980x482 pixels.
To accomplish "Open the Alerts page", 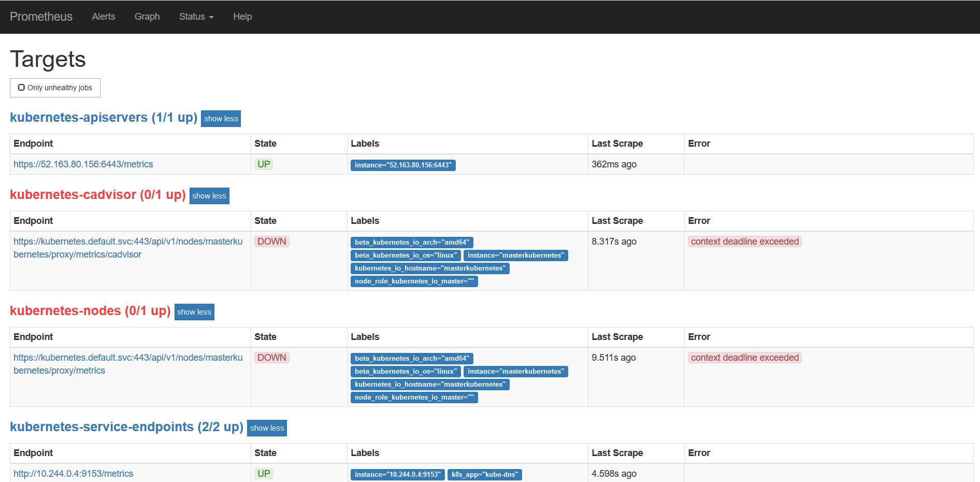I will 104,17.
